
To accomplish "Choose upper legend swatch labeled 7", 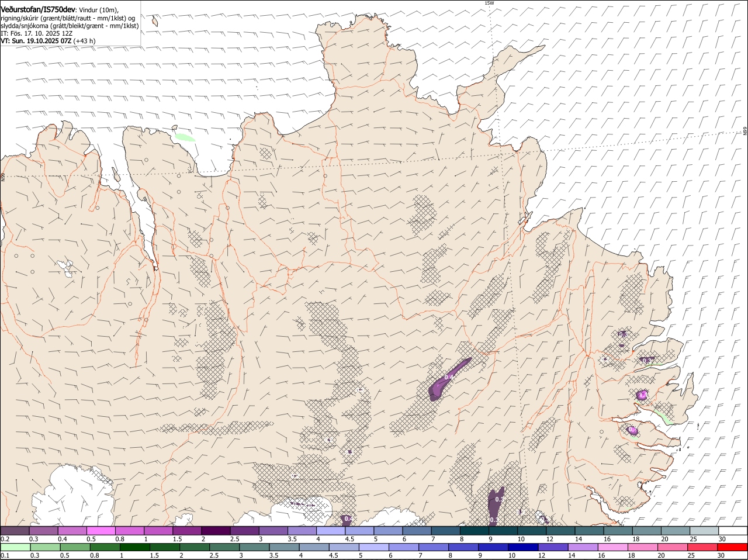I will click(x=446, y=531).
